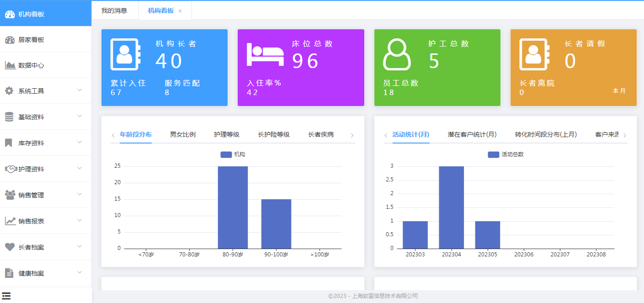Select the 健康档案 document icon
The width and height of the screenshot is (644, 303).
pos(9,273)
